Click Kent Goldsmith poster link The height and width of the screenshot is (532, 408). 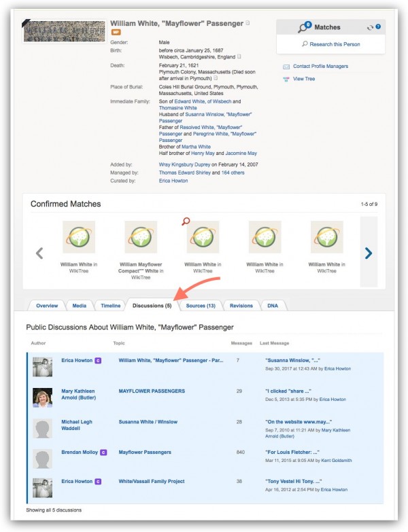point(337,461)
